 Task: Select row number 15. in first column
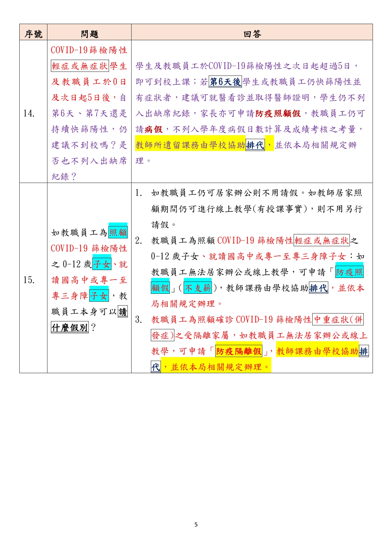(x=29, y=280)
